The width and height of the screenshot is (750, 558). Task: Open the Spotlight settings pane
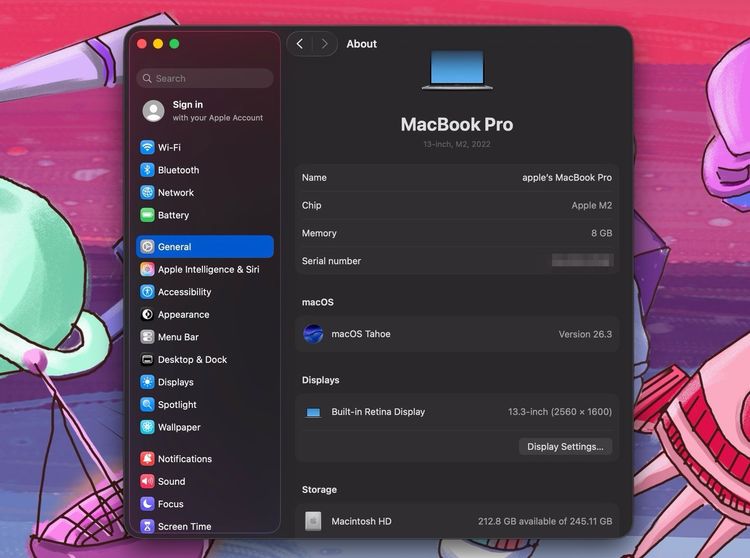coord(205,405)
